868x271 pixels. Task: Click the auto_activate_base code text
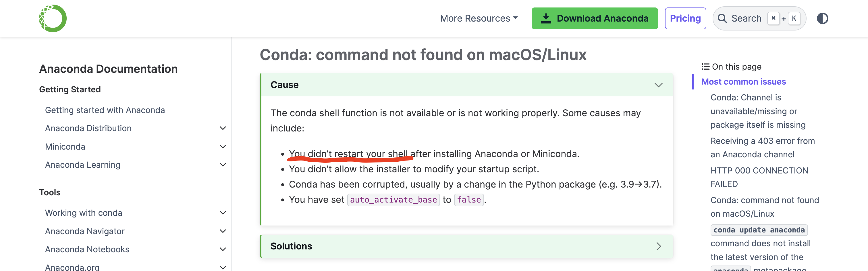click(393, 200)
